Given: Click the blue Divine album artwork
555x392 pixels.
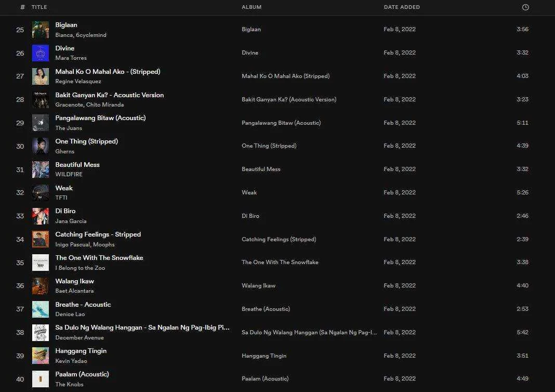Looking at the screenshot, I should point(41,53).
